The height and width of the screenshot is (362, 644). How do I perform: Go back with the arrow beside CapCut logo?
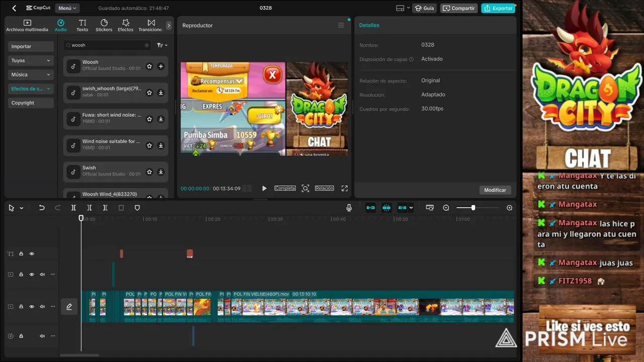click(14, 8)
